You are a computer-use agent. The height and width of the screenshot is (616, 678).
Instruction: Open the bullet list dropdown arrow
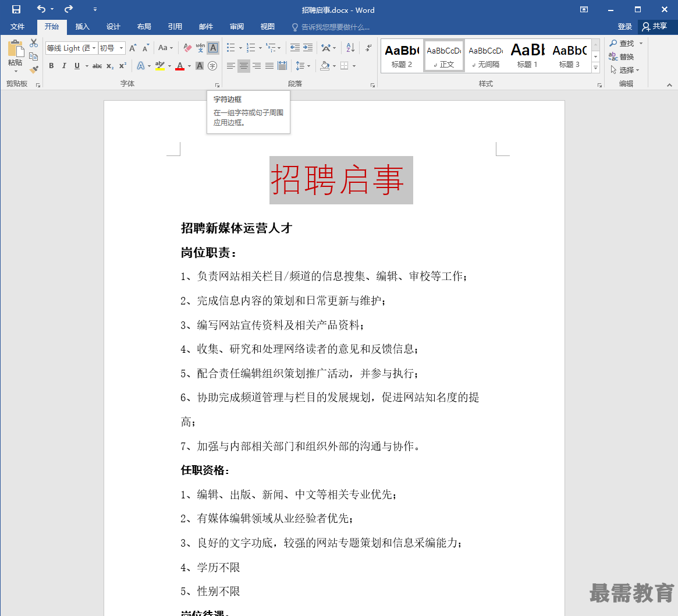point(240,48)
